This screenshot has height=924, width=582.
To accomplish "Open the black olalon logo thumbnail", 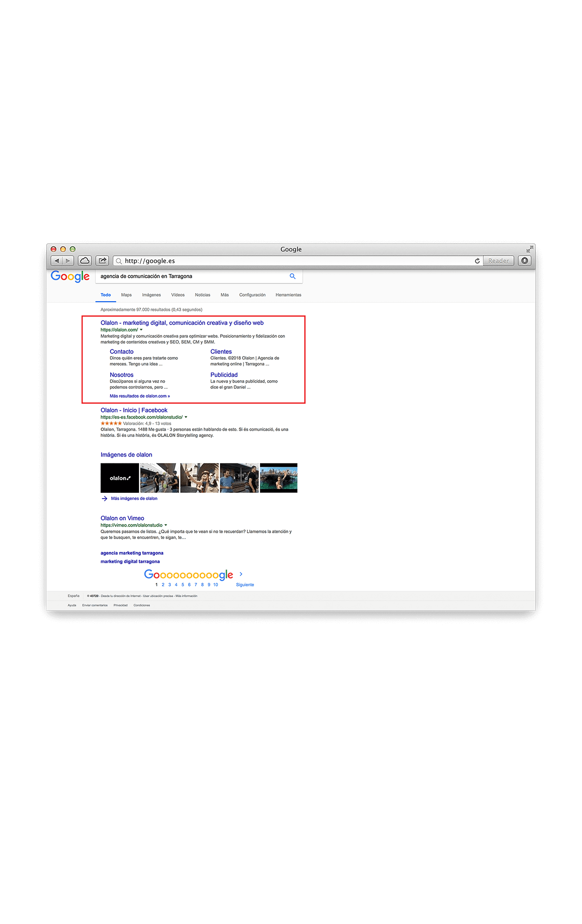I will click(x=120, y=478).
